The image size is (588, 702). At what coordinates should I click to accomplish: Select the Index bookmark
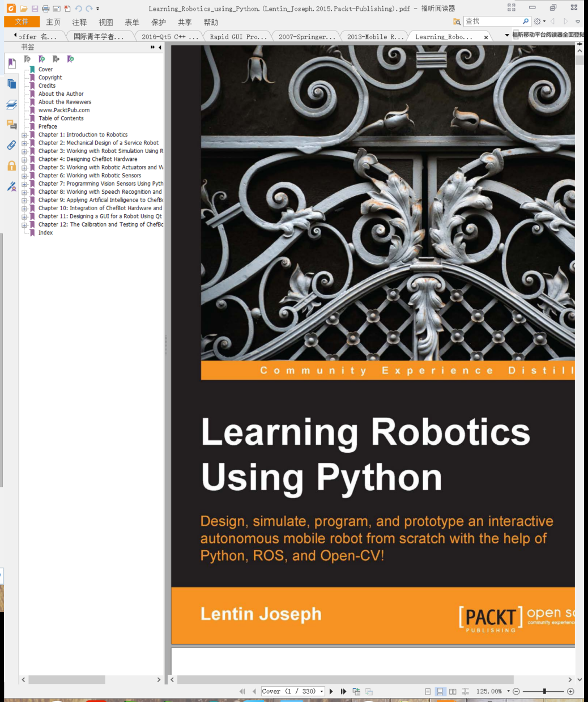(x=45, y=233)
